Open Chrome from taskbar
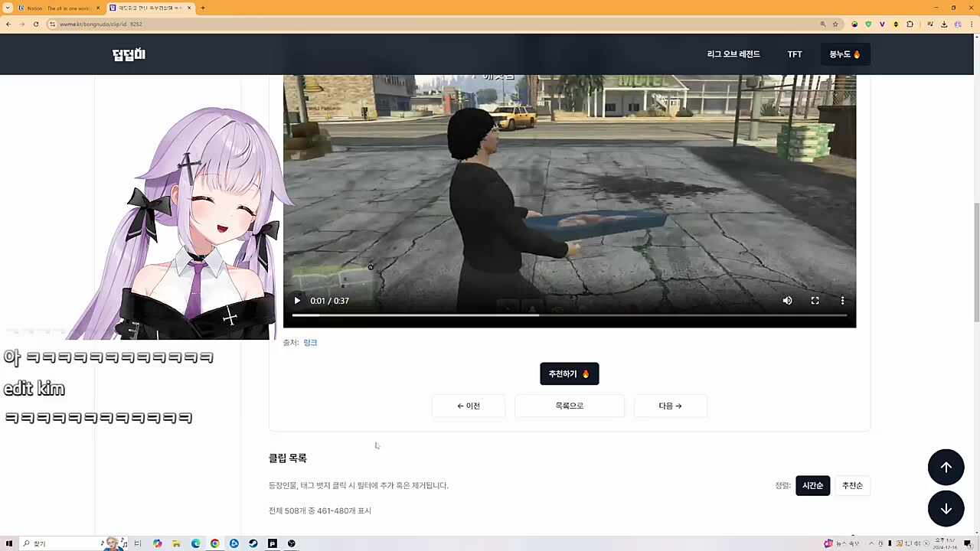980x551 pixels. [x=214, y=543]
